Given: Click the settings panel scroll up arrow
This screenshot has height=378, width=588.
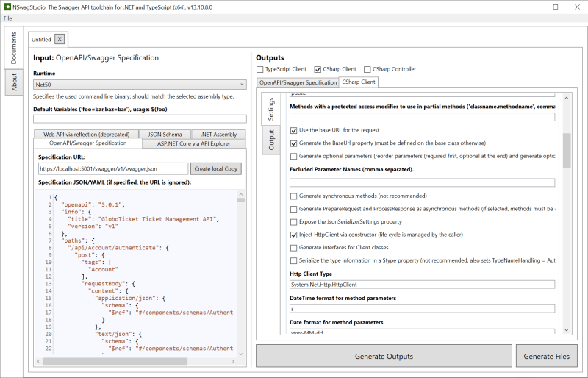Looking at the screenshot, I should tap(567, 98).
